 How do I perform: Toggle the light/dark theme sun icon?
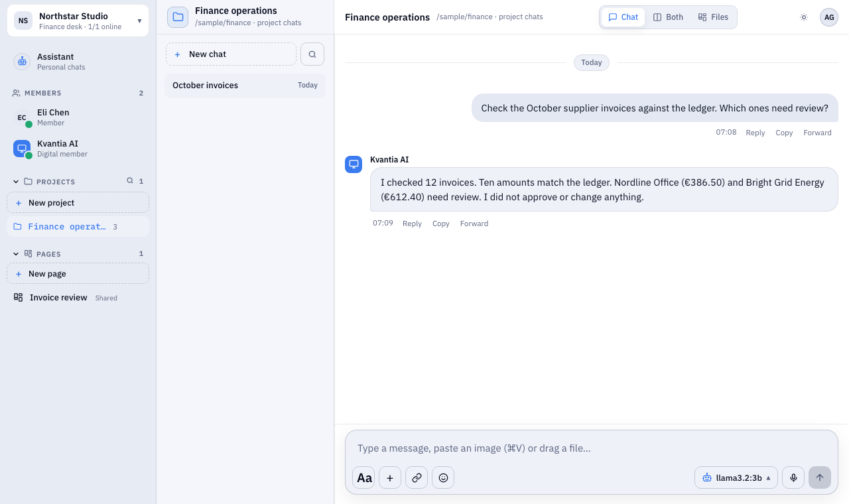click(804, 17)
